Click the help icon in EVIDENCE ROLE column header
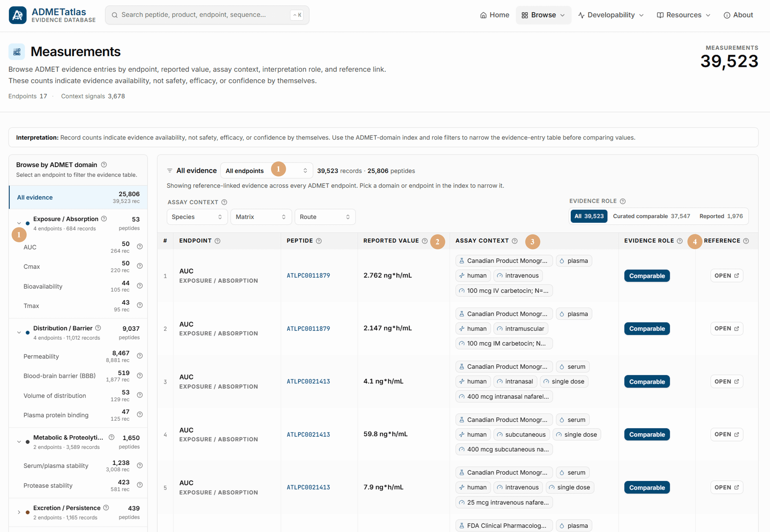770x532 pixels. point(680,241)
